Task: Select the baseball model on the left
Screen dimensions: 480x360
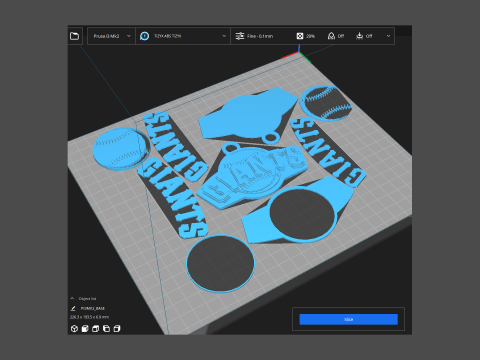Action: 121,149
